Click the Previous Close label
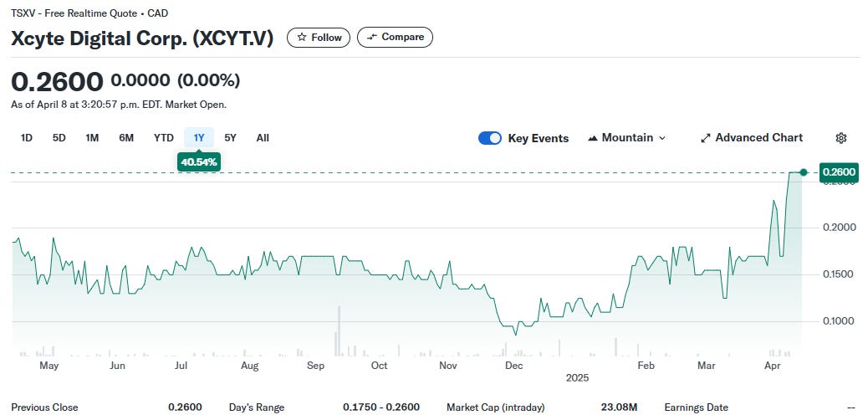 click(x=44, y=407)
